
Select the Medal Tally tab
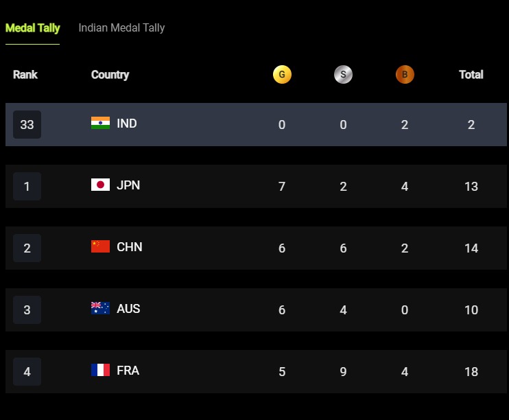click(32, 28)
